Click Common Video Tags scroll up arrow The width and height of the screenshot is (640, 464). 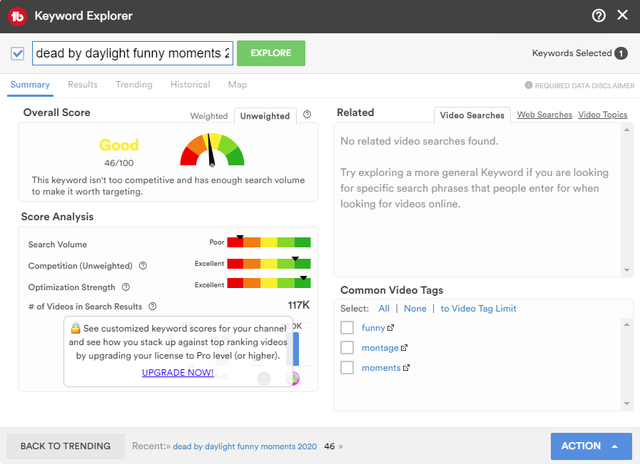click(627, 325)
